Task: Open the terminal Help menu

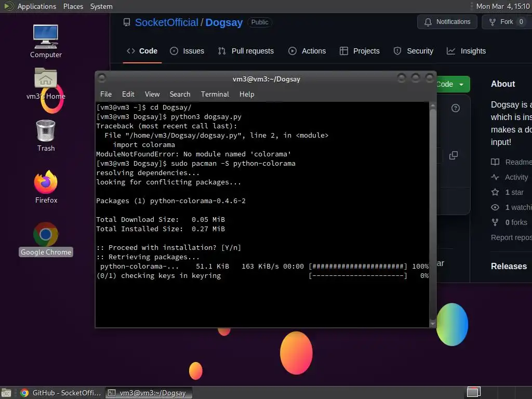Action: coord(247,95)
